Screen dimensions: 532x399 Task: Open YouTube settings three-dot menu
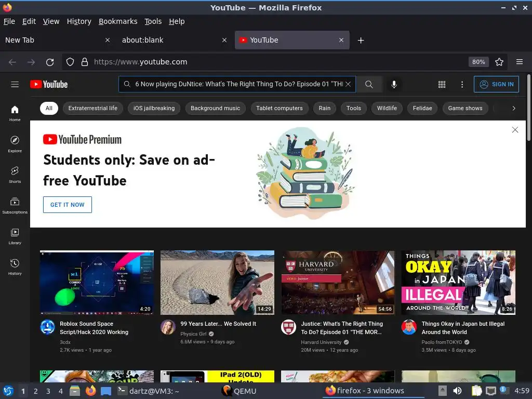462,84
